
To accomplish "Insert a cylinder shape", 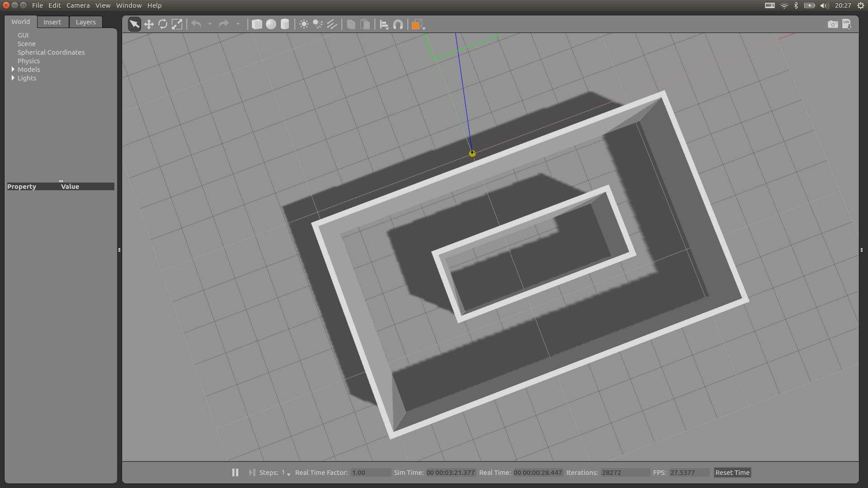I will 285,24.
